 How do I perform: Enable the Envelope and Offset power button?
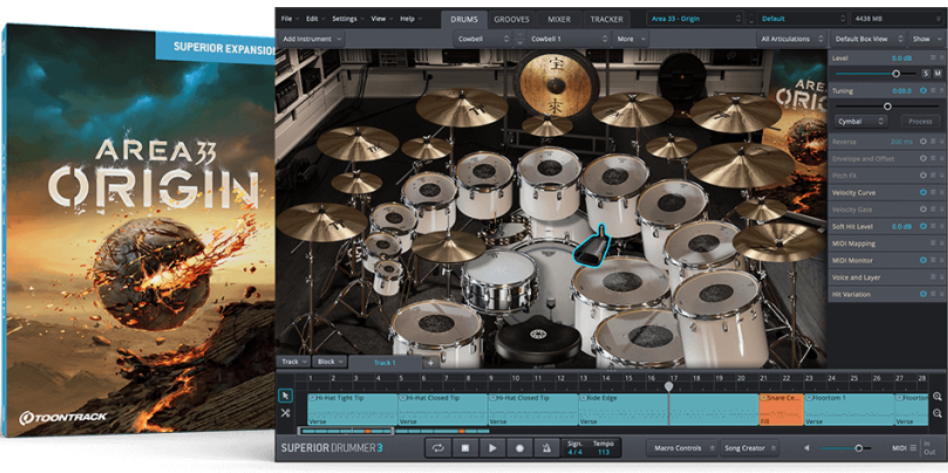coord(923,158)
